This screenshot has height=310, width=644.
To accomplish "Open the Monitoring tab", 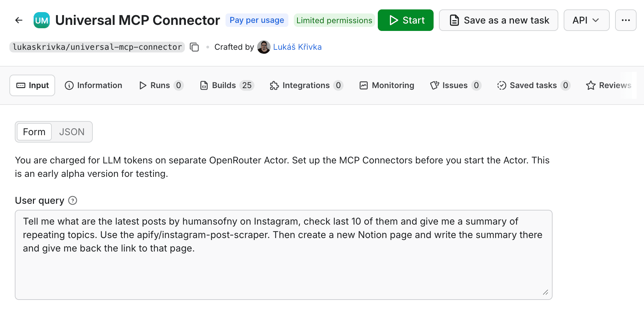I will coord(387,85).
